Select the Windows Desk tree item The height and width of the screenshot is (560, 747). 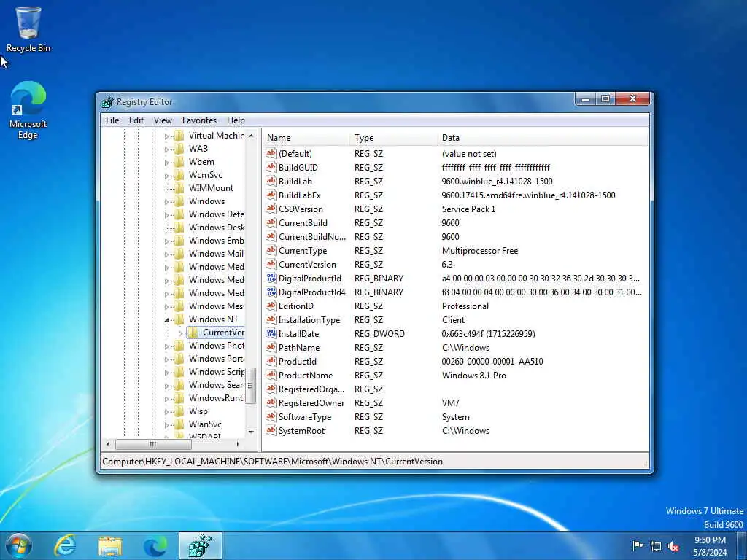(216, 227)
